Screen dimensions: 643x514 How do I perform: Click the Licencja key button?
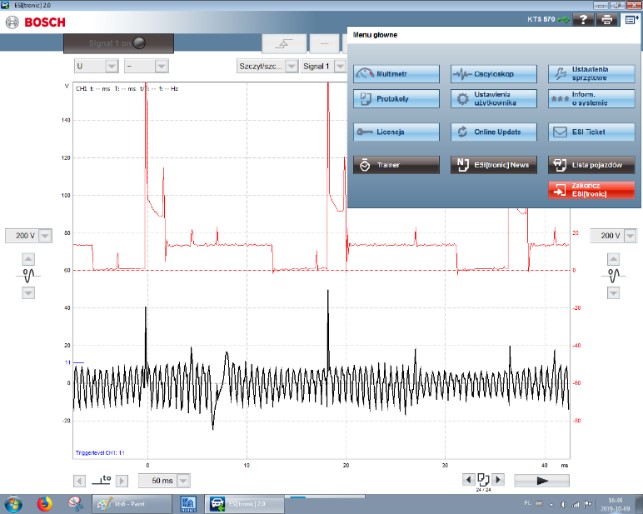395,132
